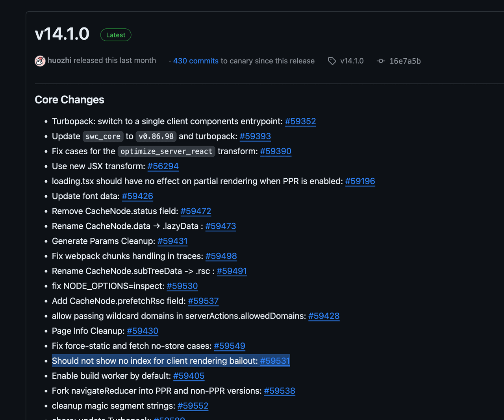Open pull request #59426 Update font data
The width and height of the screenshot is (504, 420).
pyautogui.click(x=137, y=196)
